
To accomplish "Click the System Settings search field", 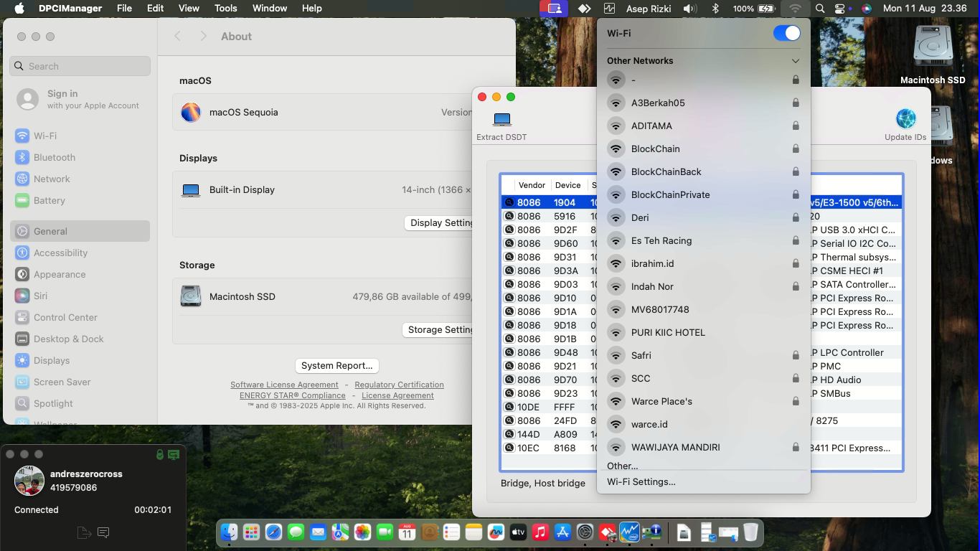I will coord(80,66).
